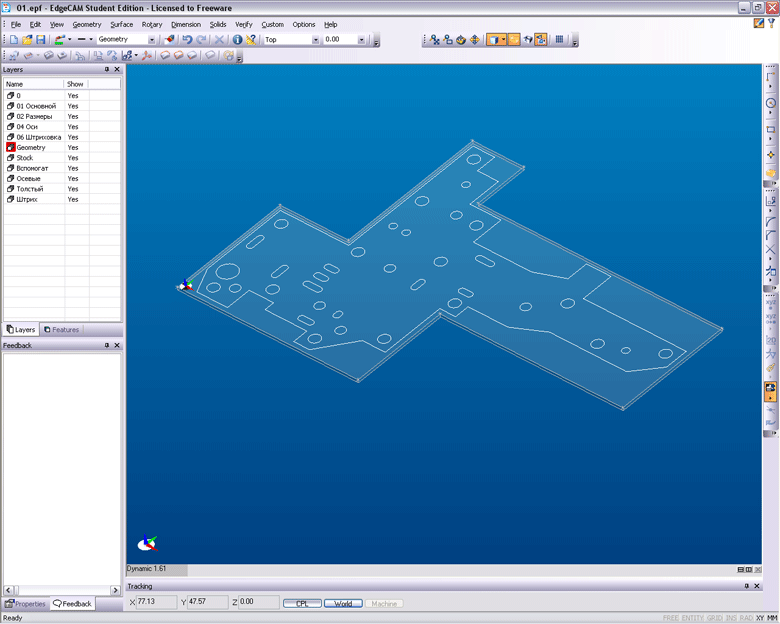Open the blue Info icon
Screen dimensions: 780x624
click(x=237, y=40)
